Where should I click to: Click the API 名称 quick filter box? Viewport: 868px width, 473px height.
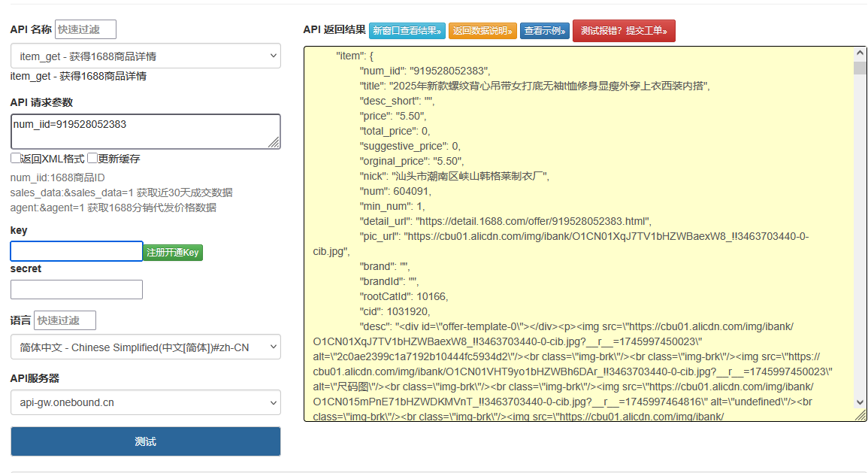[85, 29]
